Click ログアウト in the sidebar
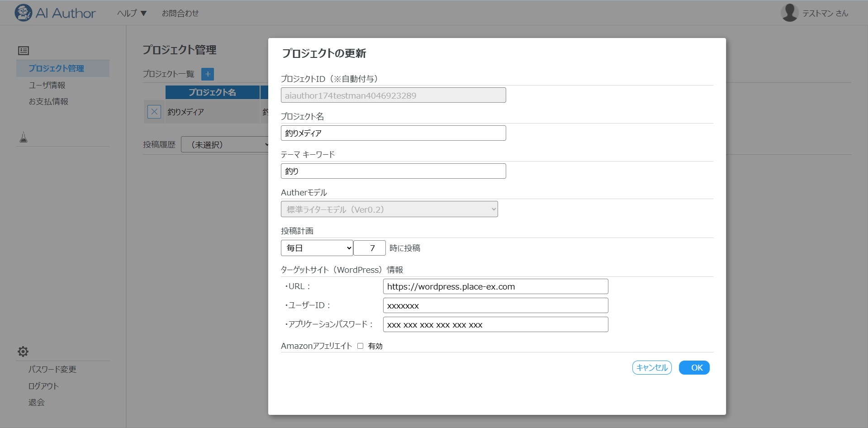 click(x=43, y=386)
